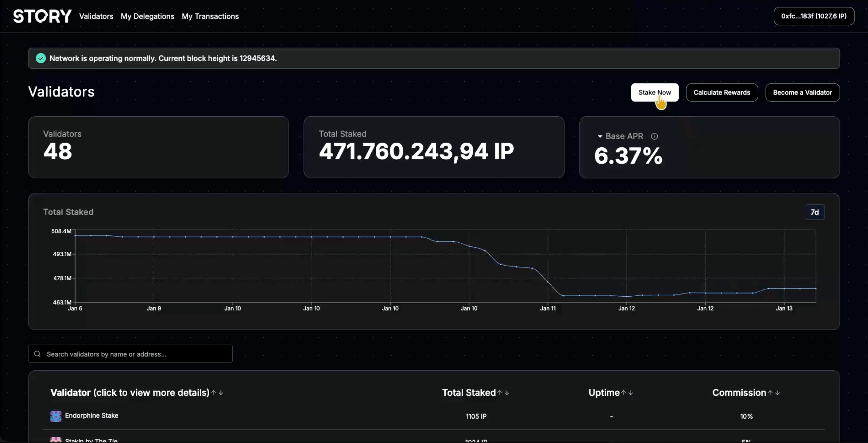Click the Stake Now button
The width and height of the screenshot is (868, 443).
click(654, 92)
